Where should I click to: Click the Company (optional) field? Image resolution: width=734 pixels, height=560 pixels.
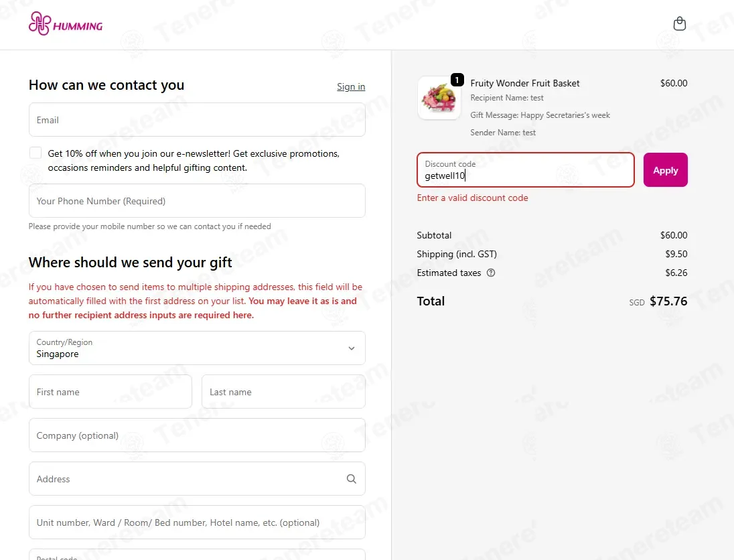point(197,435)
